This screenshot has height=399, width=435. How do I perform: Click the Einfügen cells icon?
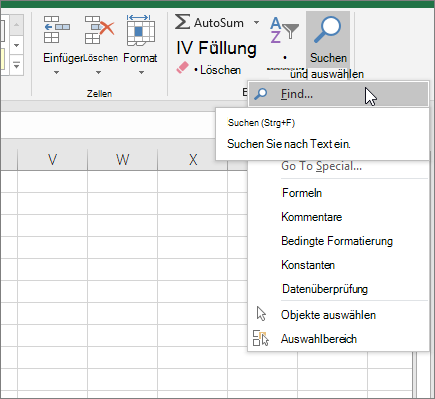point(57,29)
